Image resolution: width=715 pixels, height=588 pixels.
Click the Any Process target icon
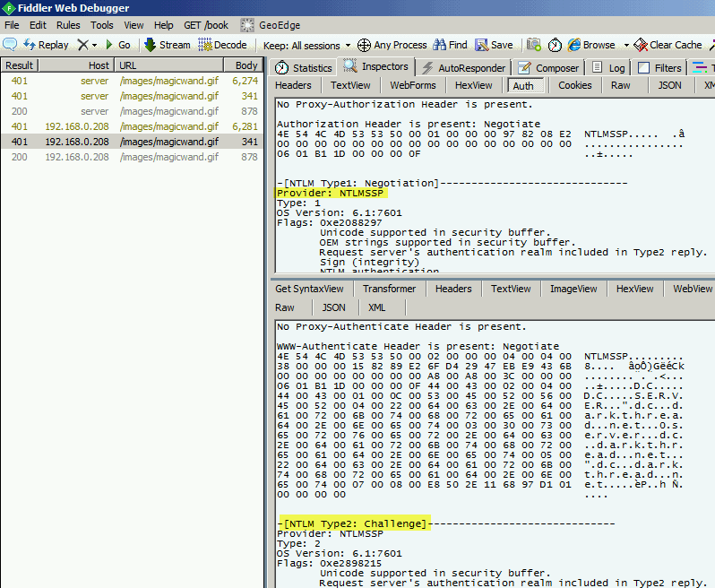(x=364, y=45)
